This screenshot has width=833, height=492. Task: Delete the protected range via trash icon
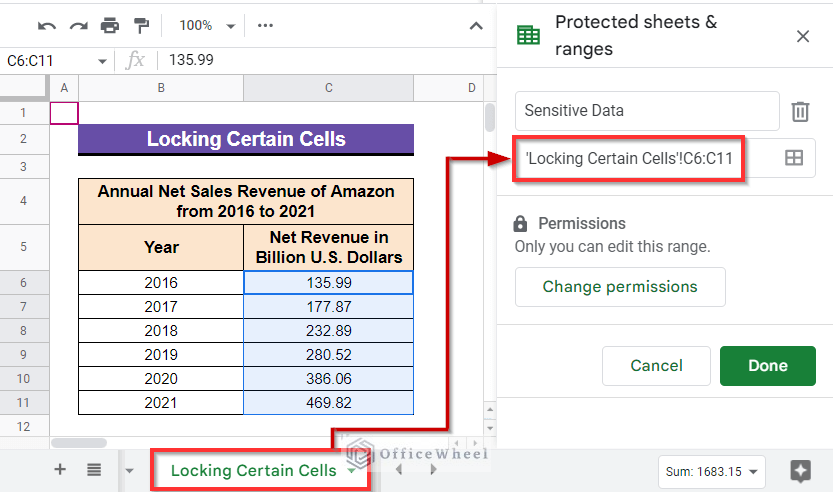(800, 112)
